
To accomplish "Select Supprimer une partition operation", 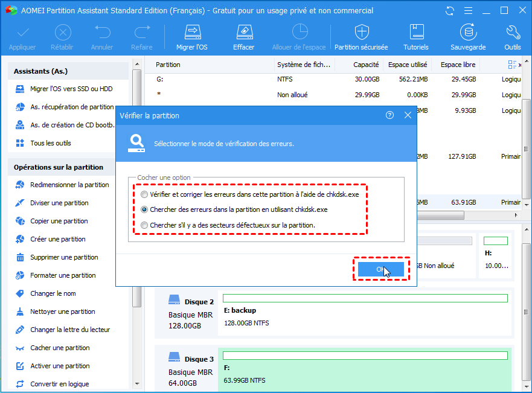I will [57, 257].
